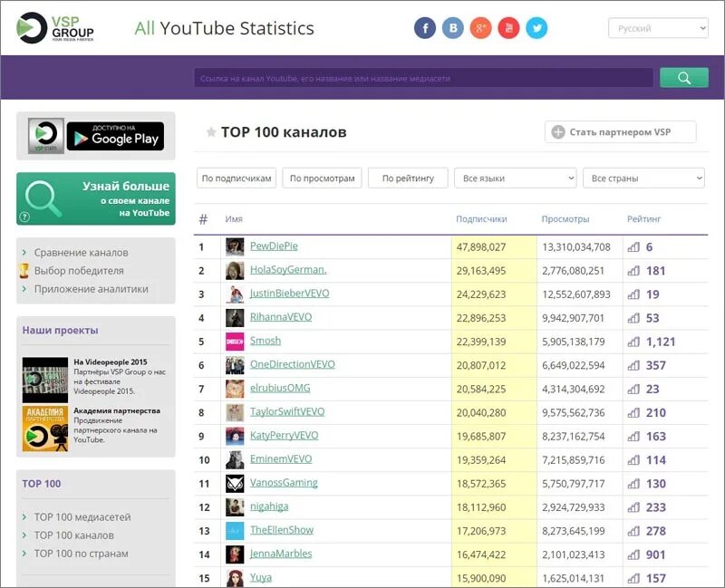Click TheEllenShow channel avatar
Viewport: 725px width, 588px height.
[235, 531]
